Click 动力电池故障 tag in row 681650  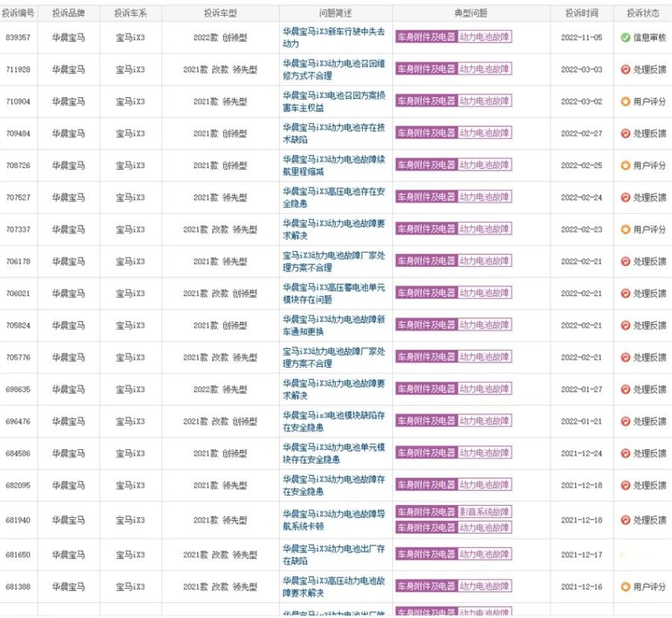[485, 554]
